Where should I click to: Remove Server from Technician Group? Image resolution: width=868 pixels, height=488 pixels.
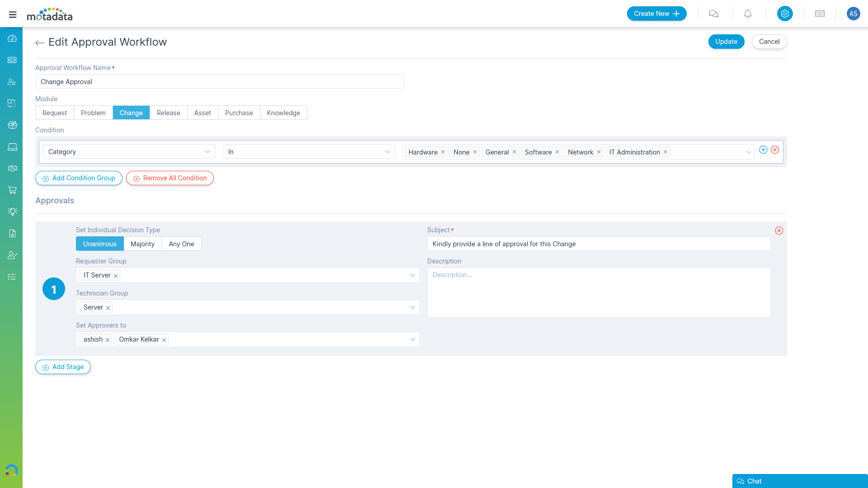click(108, 308)
